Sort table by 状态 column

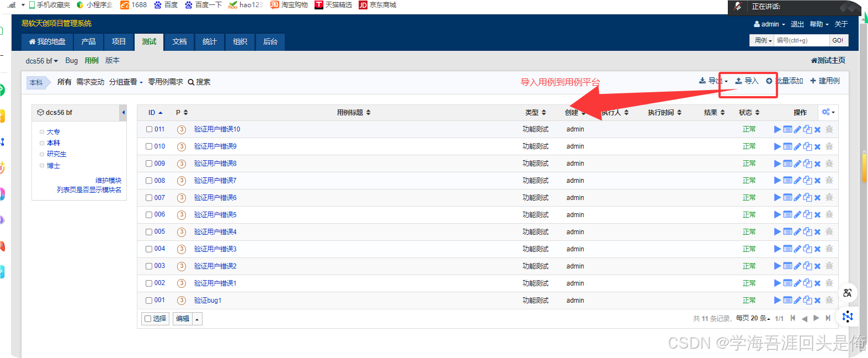(x=749, y=113)
